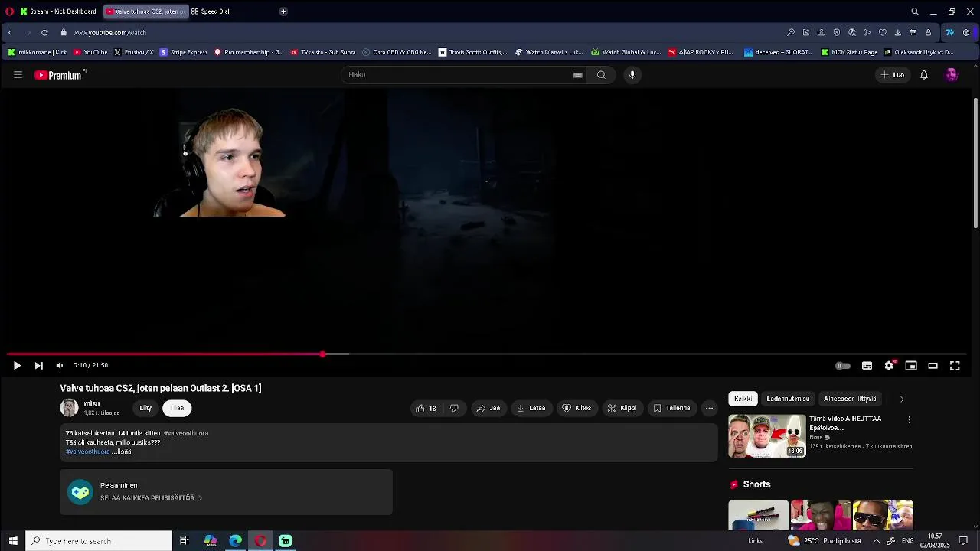980x551 pixels.
Task: Select the Kaikki filter chip
Action: (x=743, y=399)
